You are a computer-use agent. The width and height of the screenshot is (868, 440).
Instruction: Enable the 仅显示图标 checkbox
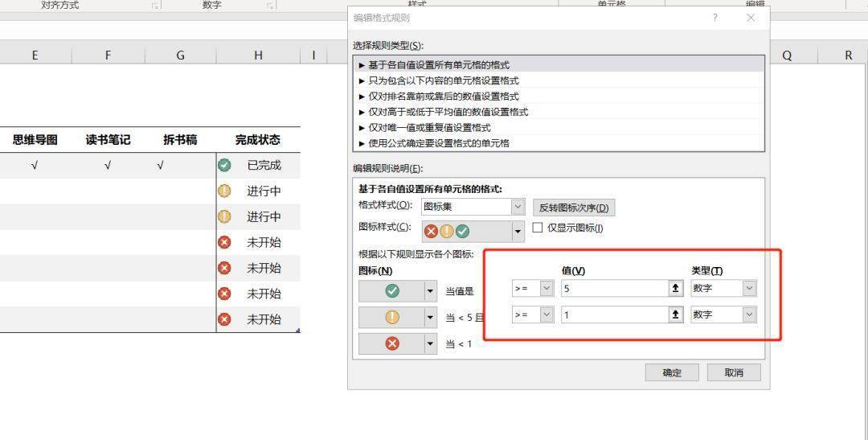537,228
